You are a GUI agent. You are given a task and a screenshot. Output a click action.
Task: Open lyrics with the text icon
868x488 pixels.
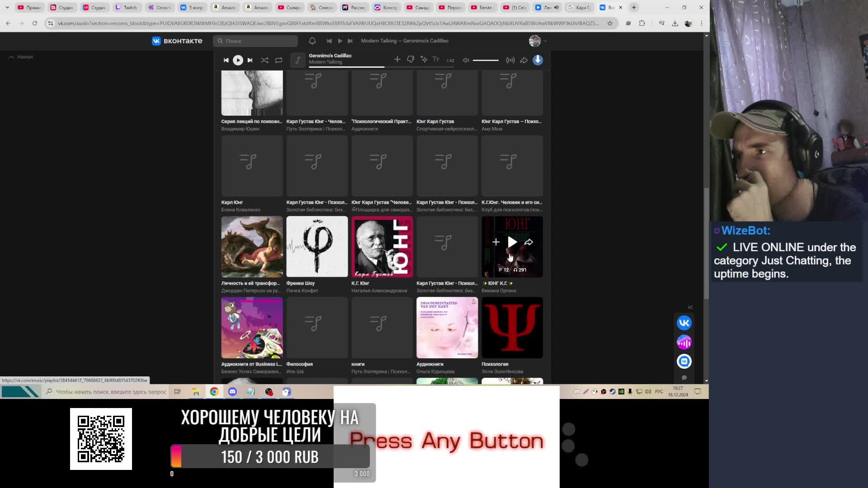tap(436, 60)
